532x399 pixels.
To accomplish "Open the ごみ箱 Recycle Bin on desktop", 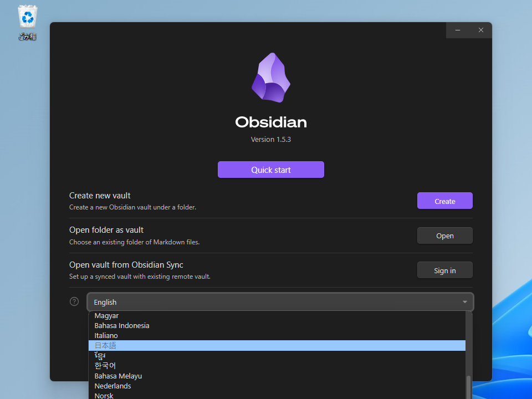I will 27,17.
